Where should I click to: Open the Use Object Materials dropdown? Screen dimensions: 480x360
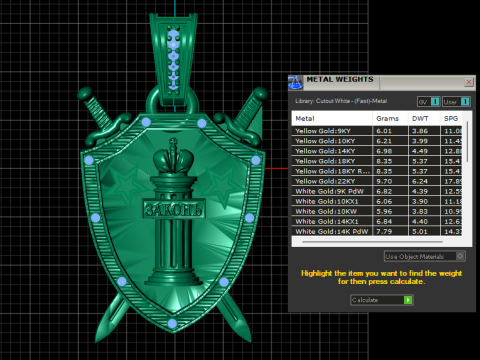tap(424, 256)
